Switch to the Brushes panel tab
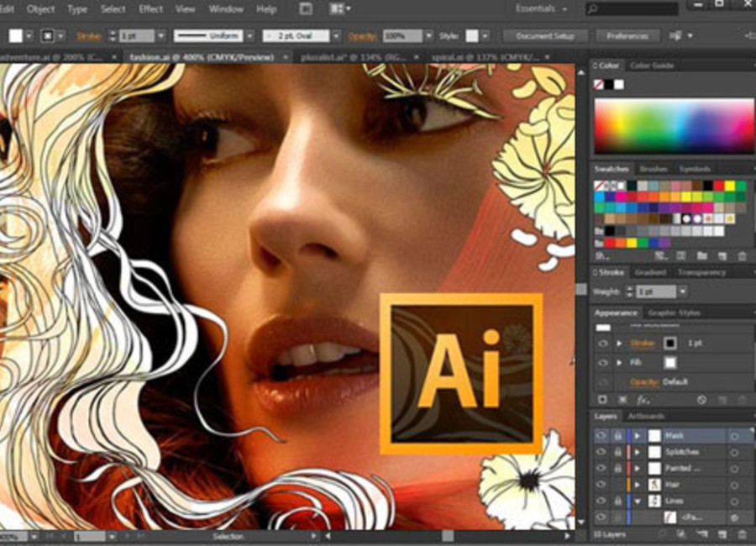The image size is (756, 546). 654,169
